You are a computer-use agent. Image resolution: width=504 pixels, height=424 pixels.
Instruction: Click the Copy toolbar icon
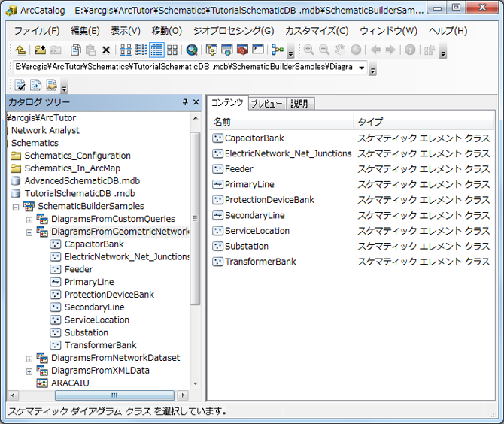coord(75,50)
